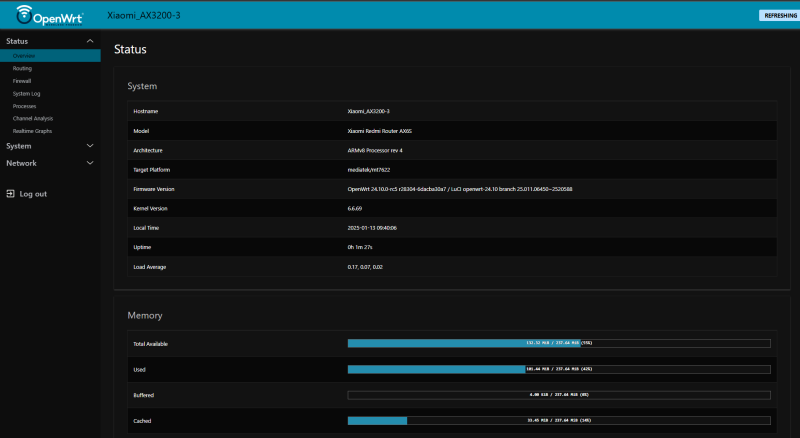
Task: Select the Local Time value
Action: tap(372, 228)
